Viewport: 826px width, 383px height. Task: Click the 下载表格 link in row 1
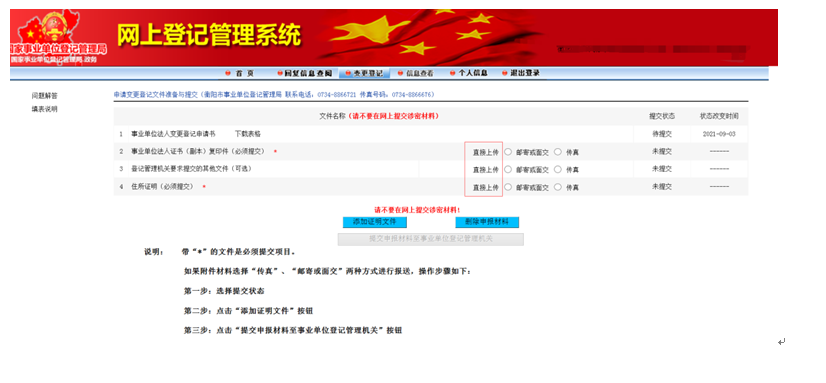pyautogui.click(x=248, y=134)
